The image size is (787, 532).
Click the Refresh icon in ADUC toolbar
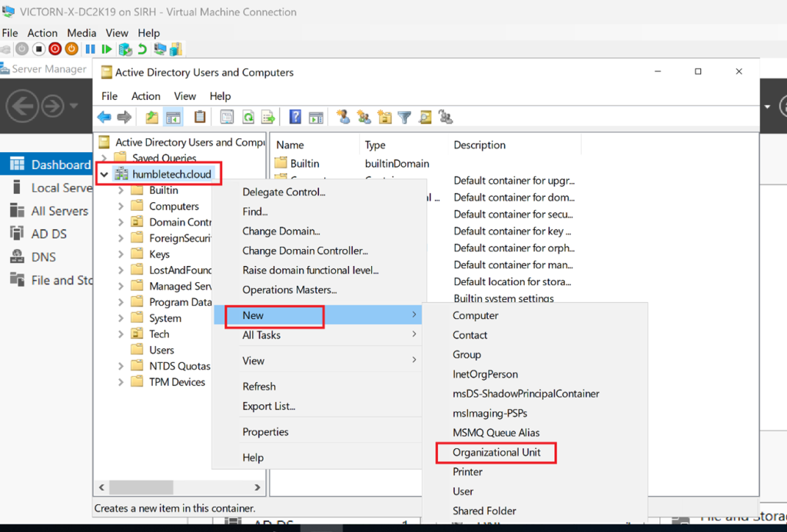[x=248, y=118]
